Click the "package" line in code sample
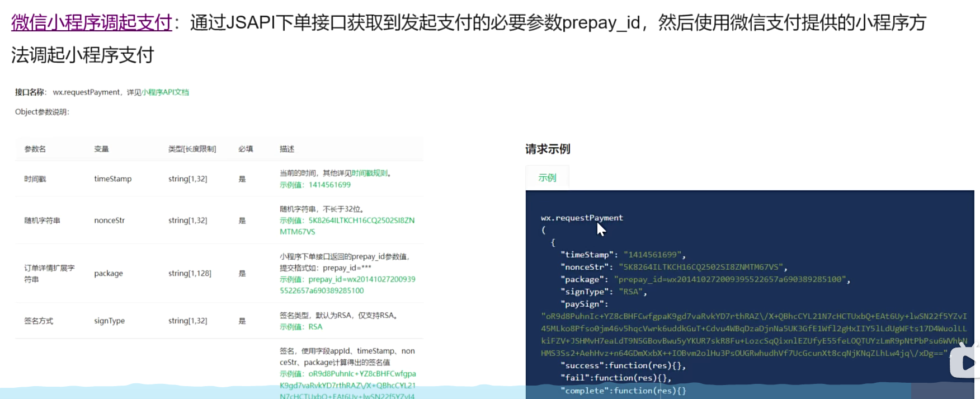Screen dimensions: 980x399 (x=705, y=279)
